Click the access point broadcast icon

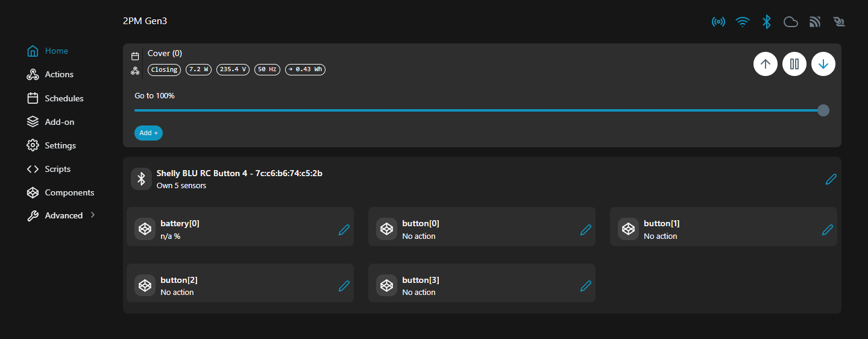point(718,22)
